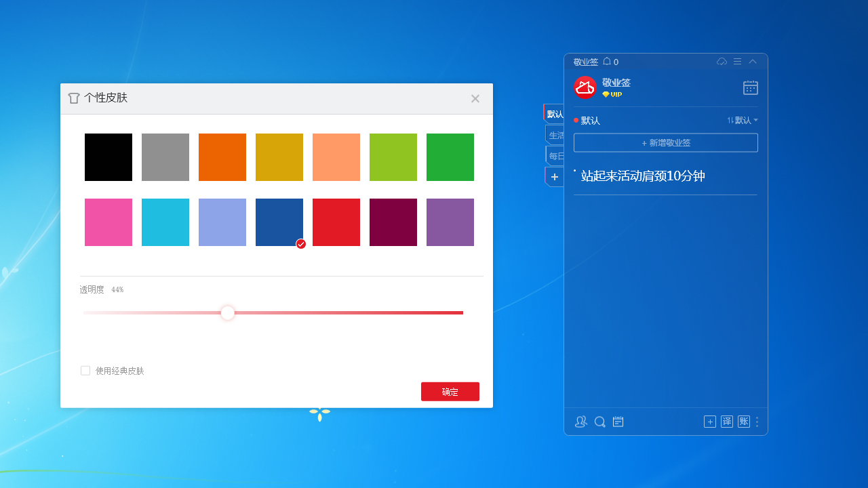Click the memo list icon at the bottom

click(x=618, y=422)
